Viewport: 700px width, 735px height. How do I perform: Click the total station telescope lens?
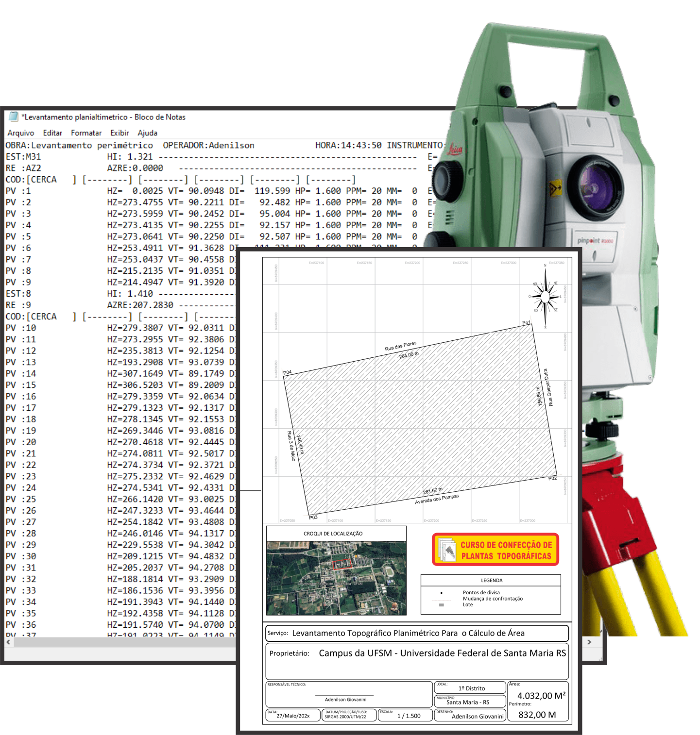point(595,187)
